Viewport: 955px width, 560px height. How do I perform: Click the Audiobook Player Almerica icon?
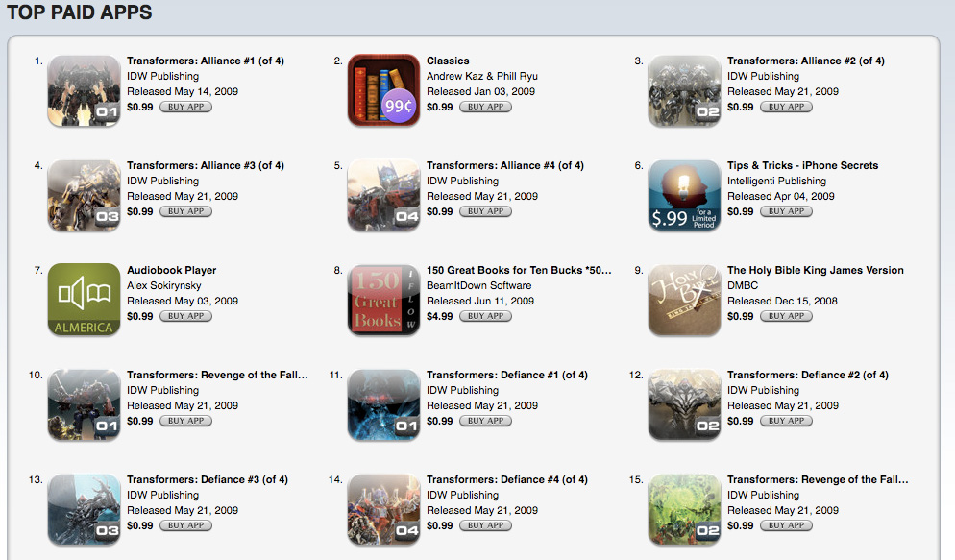pyautogui.click(x=84, y=300)
